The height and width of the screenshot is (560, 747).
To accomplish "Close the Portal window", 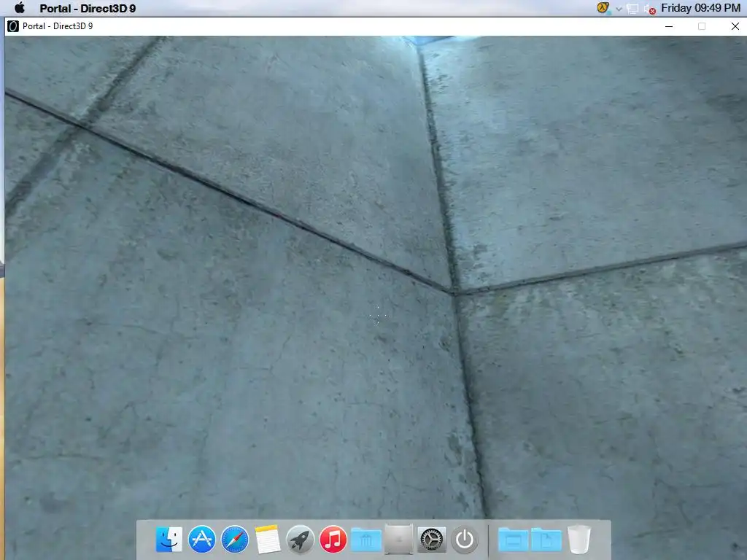I will pos(735,26).
